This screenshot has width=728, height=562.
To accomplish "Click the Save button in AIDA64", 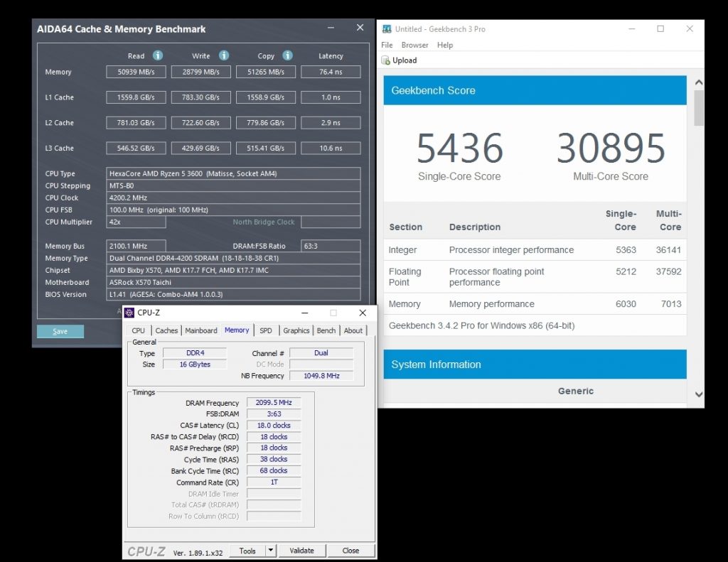I will pyautogui.click(x=60, y=331).
